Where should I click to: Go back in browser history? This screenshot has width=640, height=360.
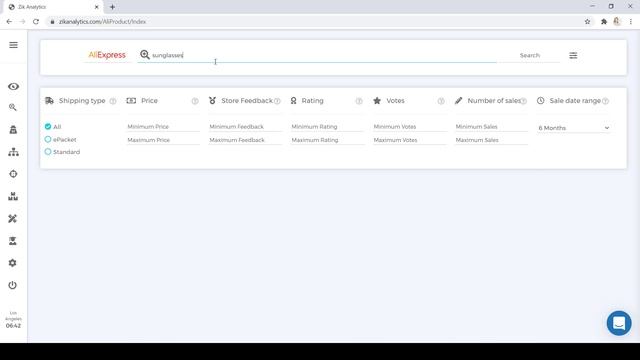point(9,22)
